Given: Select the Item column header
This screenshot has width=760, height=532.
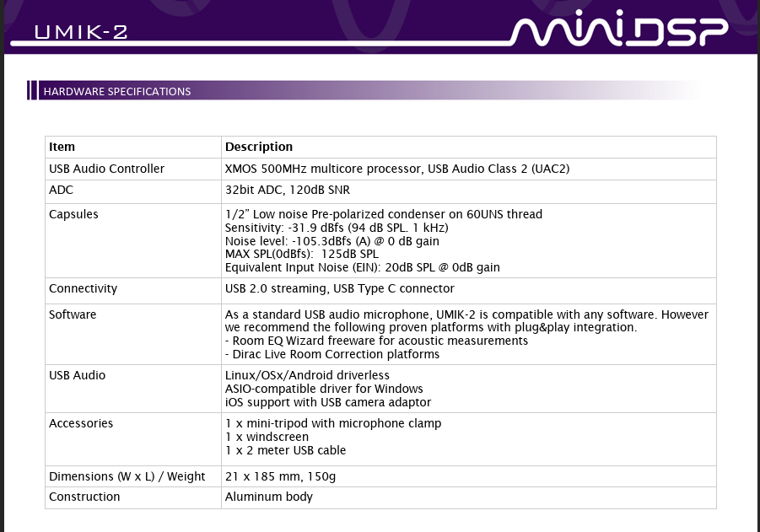Looking at the screenshot, I should (x=62, y=147).
